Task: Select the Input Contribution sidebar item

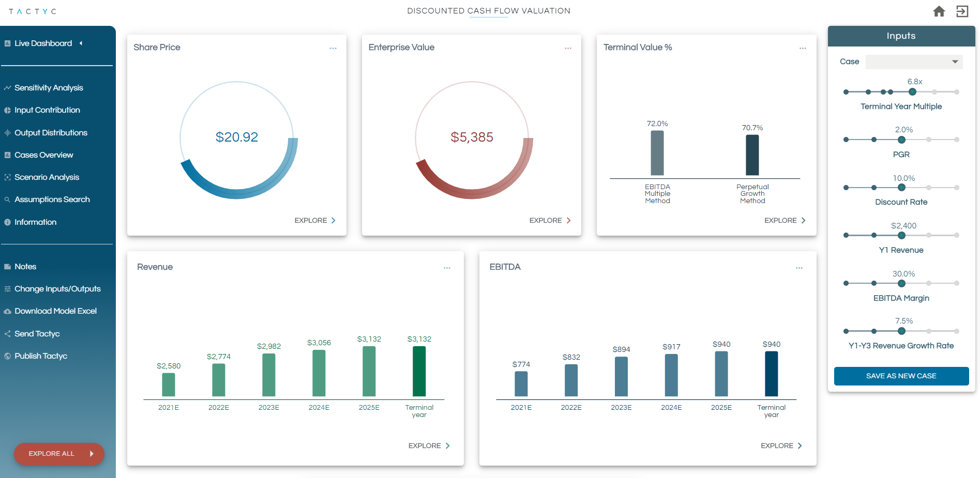Action: (47, 110)
